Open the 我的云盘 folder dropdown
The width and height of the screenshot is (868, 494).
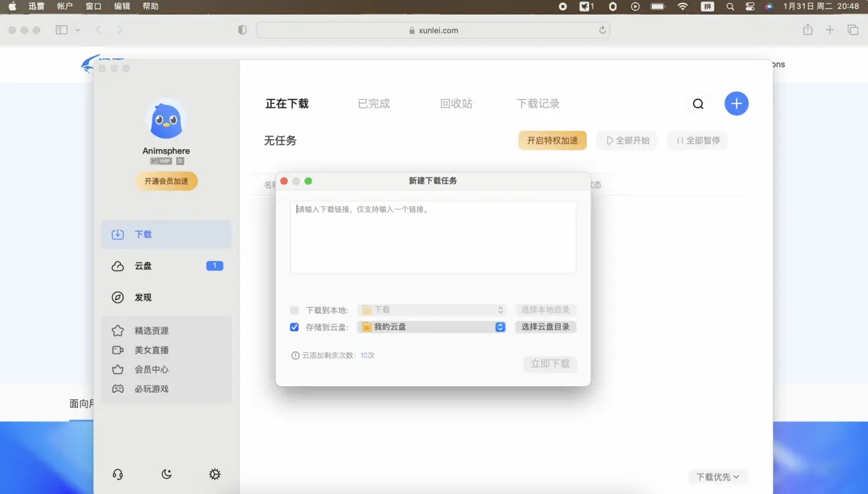tap(432, 327)
